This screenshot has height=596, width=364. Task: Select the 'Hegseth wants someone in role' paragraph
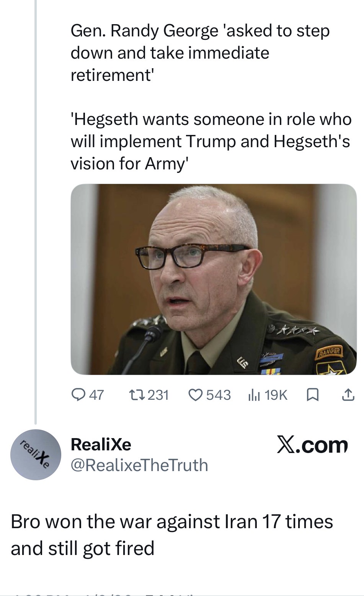pyautogui.click(x=211, y=141)
